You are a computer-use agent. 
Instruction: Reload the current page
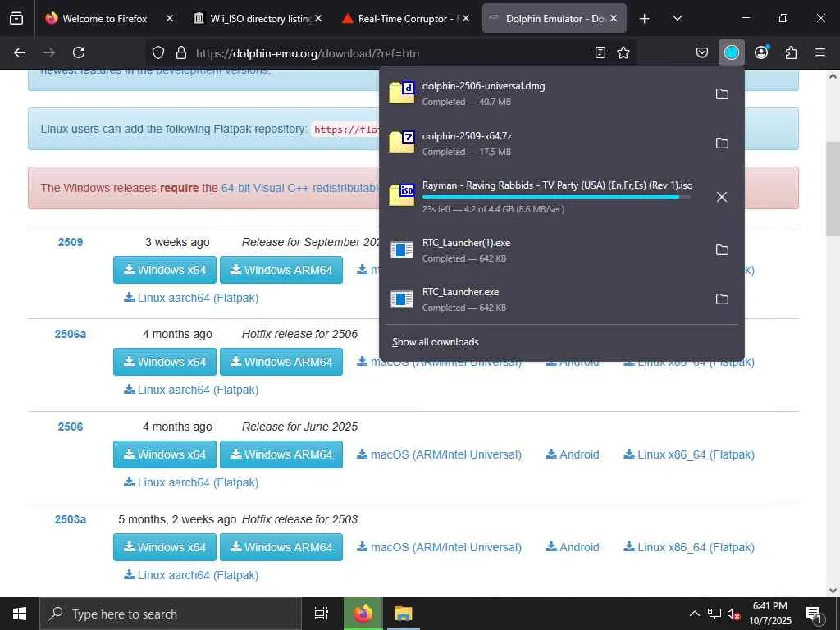(x=79, y=52)
